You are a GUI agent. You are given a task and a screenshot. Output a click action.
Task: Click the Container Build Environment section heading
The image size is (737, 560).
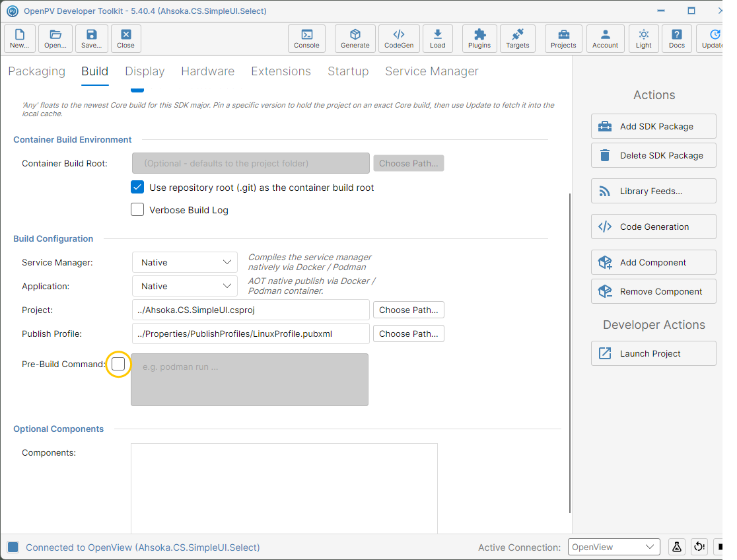[73, 139]
